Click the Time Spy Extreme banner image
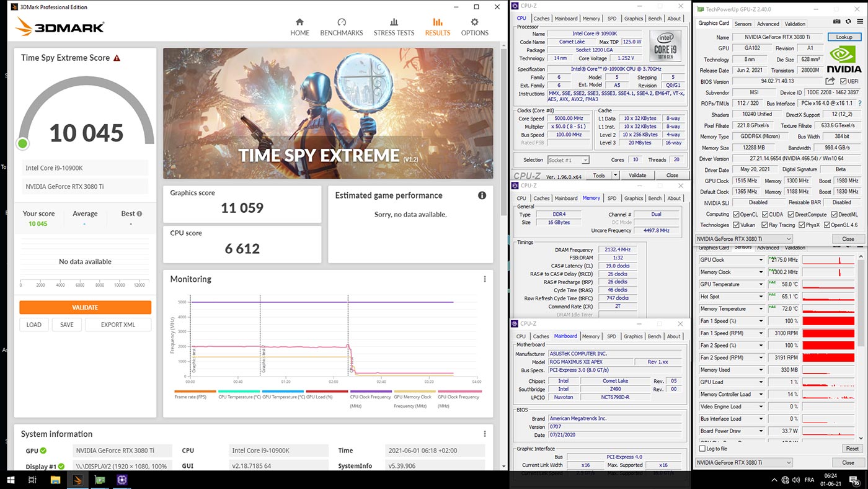 [328, 114]
